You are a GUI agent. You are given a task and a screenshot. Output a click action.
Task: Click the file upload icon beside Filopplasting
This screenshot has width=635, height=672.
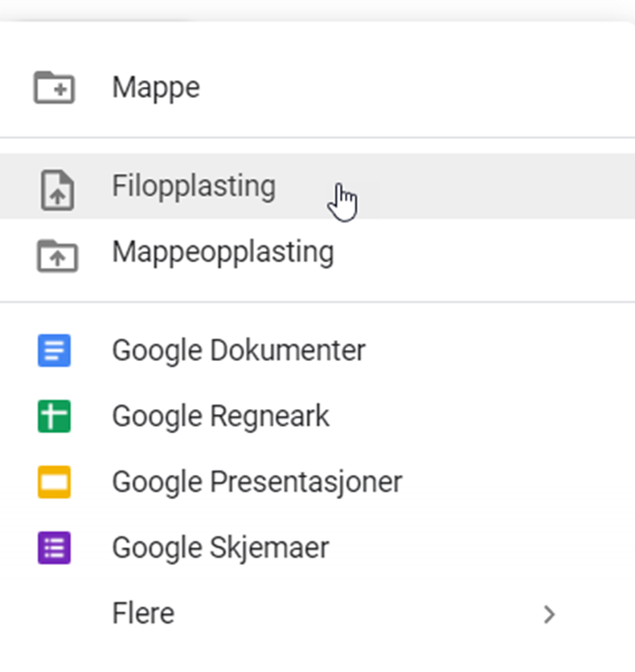pyautogui.click(x=57, y=190)
